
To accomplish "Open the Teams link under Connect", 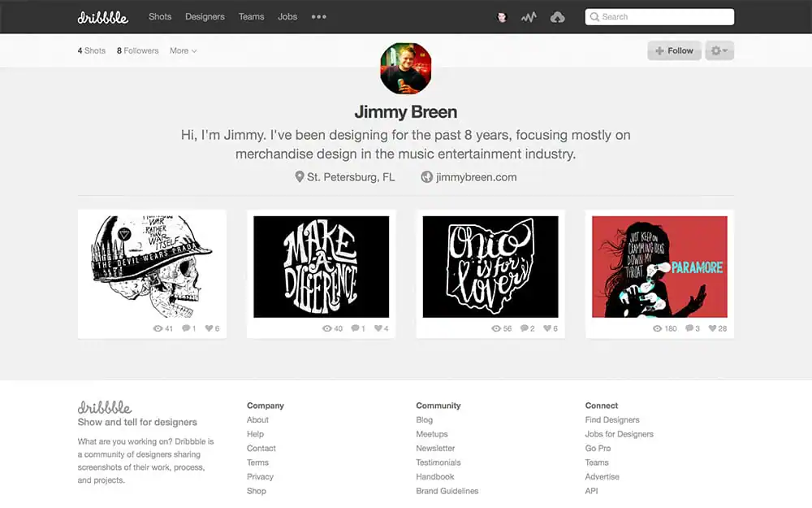I will [597, 462].
